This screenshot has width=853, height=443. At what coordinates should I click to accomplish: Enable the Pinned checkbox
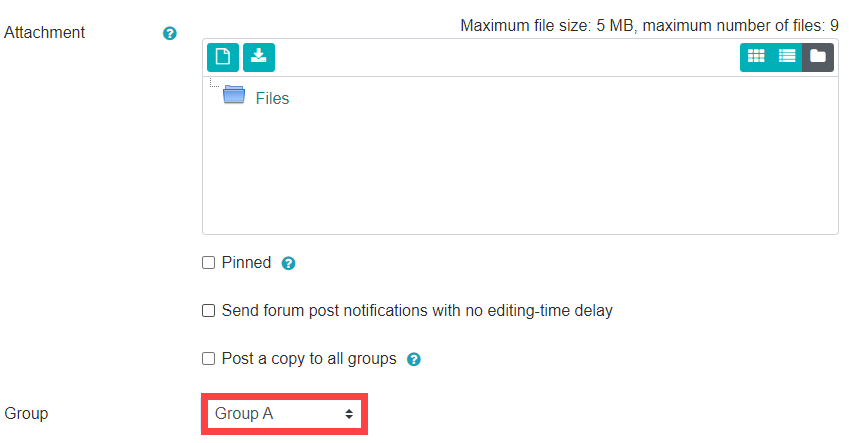208,263
